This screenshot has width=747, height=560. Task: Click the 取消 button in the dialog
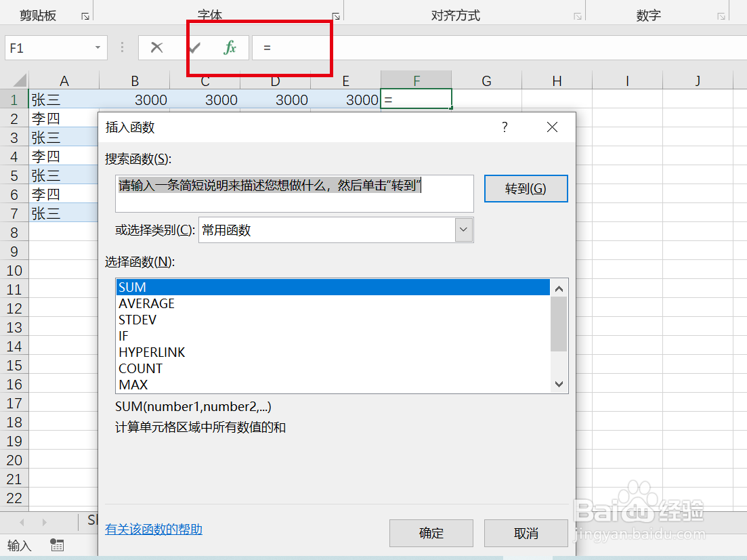click(x=526, y=533)
